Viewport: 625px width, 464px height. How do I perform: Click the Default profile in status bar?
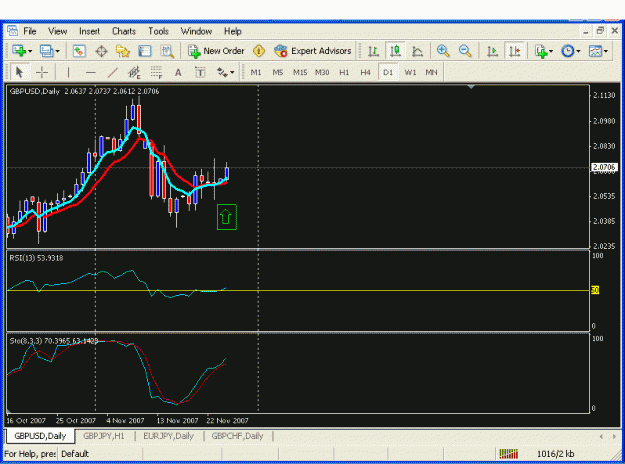[75, 454]
